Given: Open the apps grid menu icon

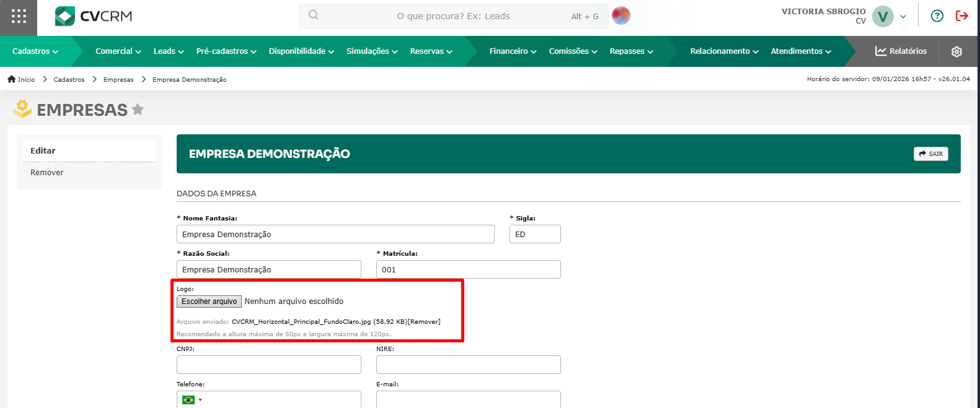Looking at the screenshot, I should click(19, 17).
